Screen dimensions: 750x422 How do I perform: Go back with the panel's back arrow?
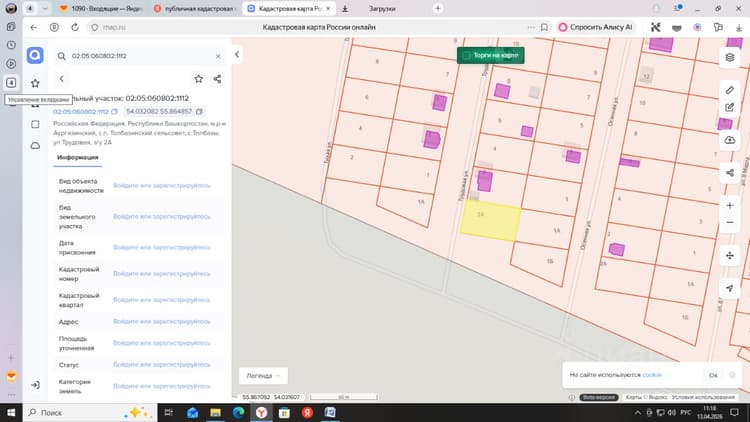pyautogui.click(x=62, y=79)
